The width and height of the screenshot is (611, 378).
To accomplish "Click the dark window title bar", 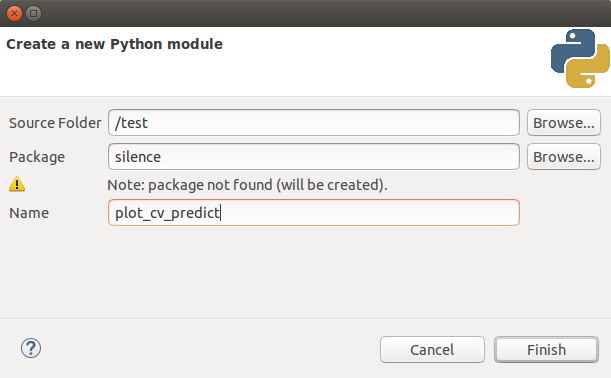I will [x=312, y=13].
